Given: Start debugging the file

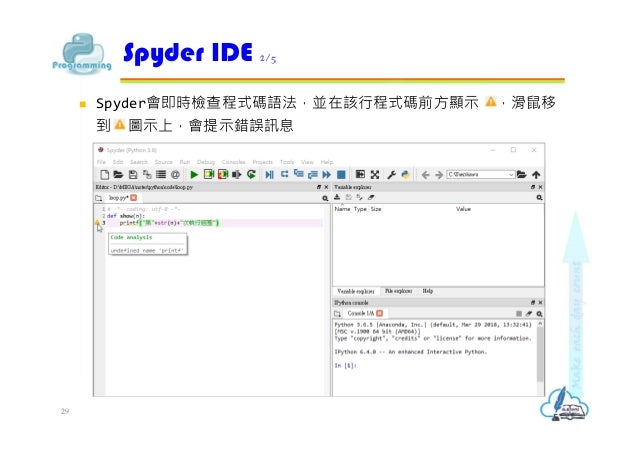Looking at the screenshot, I should [269, 175].
